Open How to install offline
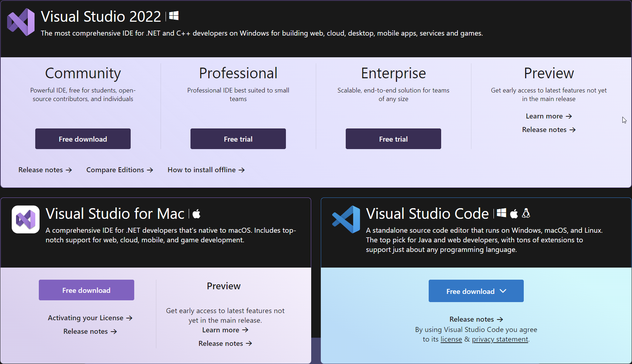The width and height of the screenshot is (632, 364). point(206,170)
